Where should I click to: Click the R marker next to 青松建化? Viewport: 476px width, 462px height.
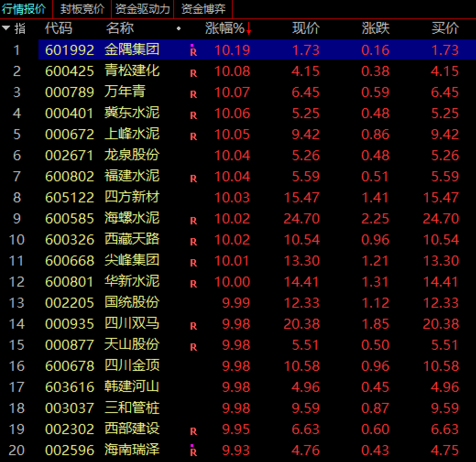193,73
